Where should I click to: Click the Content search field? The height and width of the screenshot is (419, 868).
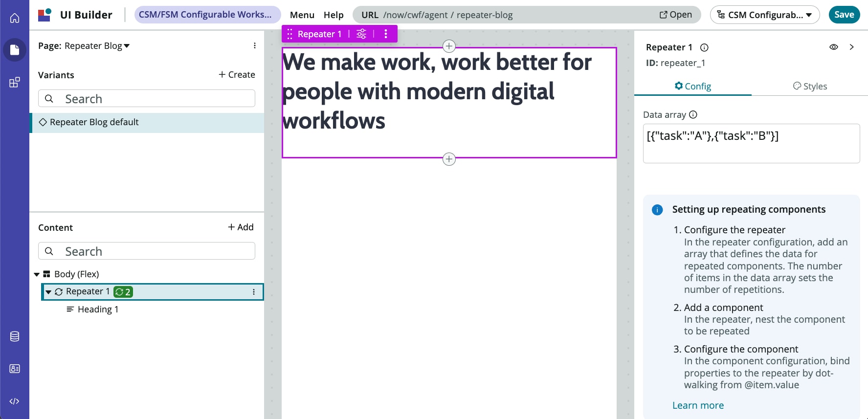click(x=147, y=251)
